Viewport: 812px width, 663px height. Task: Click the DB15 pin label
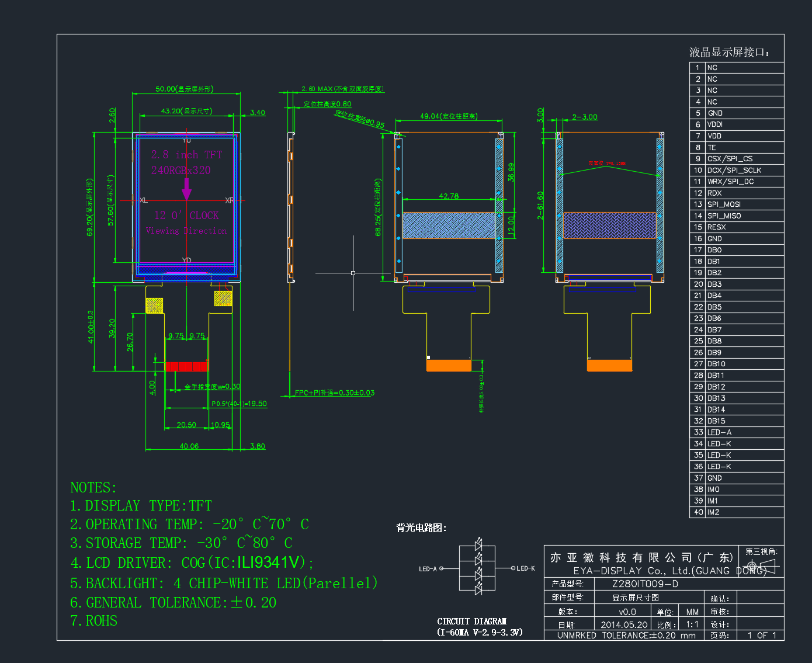(717, 421)
